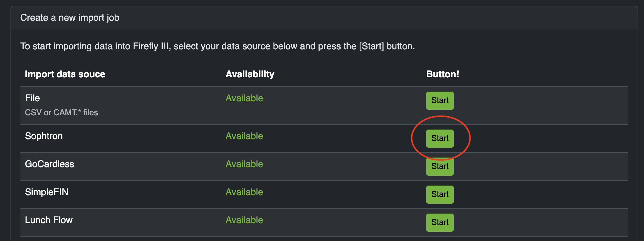Click the SimpleFIN row label

click(47, 192)
